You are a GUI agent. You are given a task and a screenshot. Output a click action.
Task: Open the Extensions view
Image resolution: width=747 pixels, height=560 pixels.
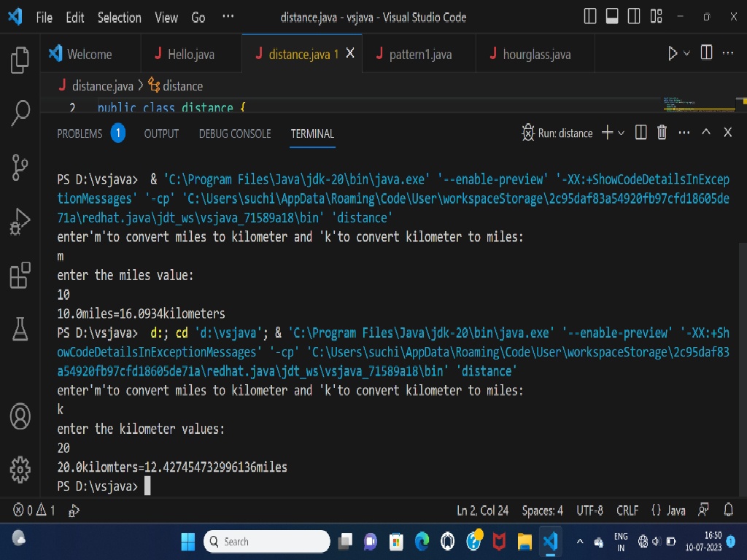tap(20, 275)
